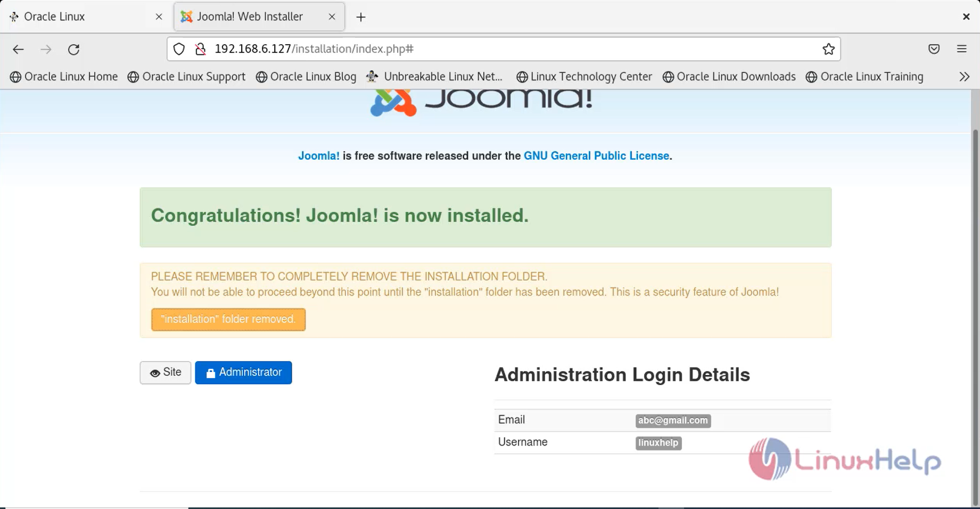Follow the Joomla! link in license text
980x509 pixels.
318,156
